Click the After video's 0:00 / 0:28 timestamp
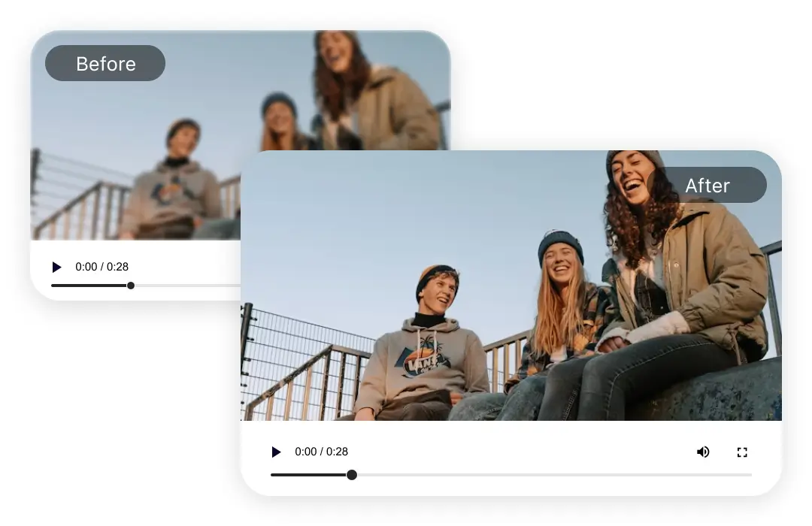This screenshot has height=526, width=812. point(321,452)
